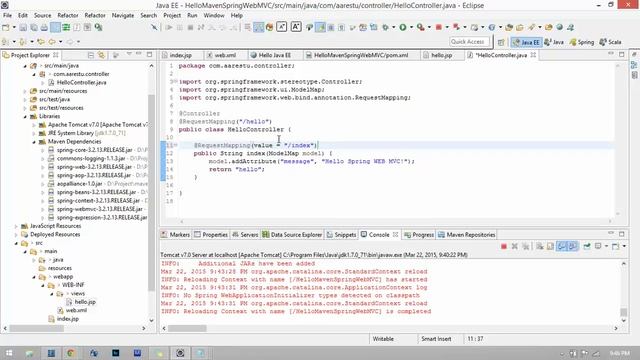
Task: Open Project Explorer view menu triangle
Action: point(129,55)
